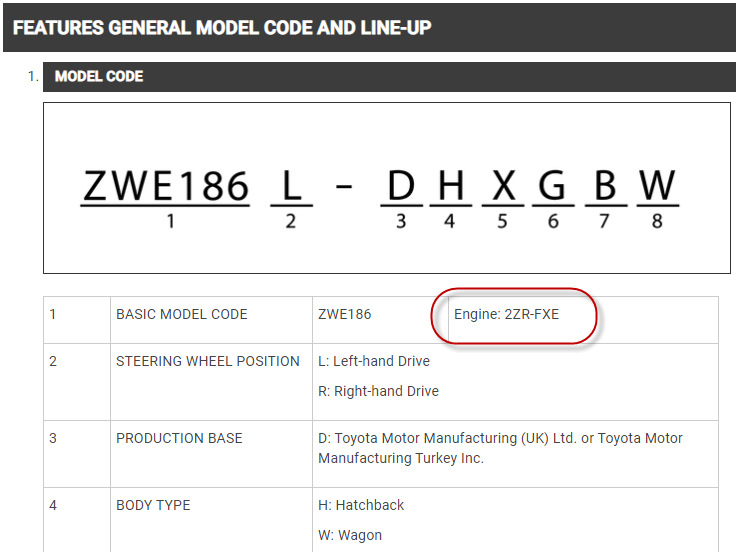Click the BASIC MODEL CODE table cell
736x552 pixels.
pos(181,314)
